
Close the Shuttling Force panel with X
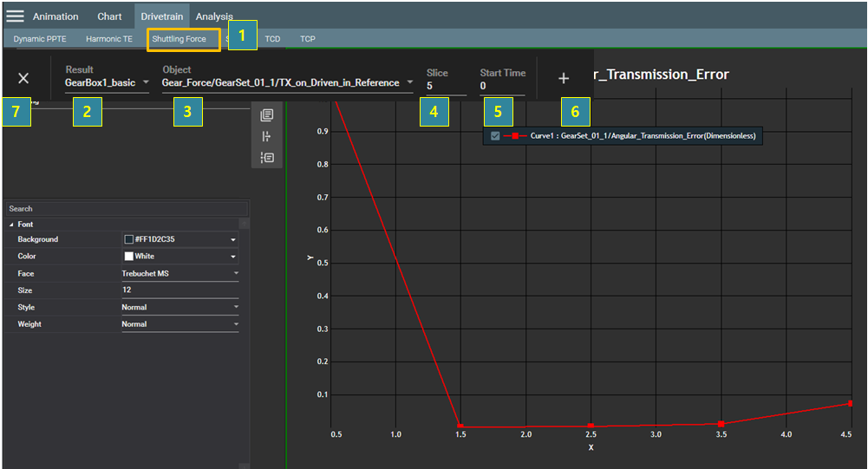[x=23, y=78]
